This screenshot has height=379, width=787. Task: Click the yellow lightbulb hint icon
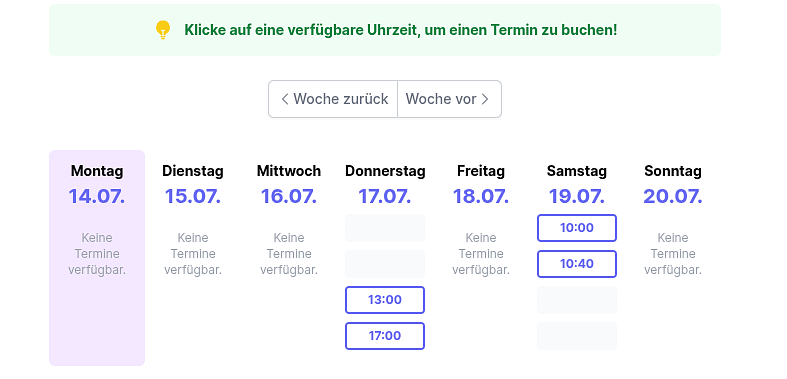click(163, 30)
